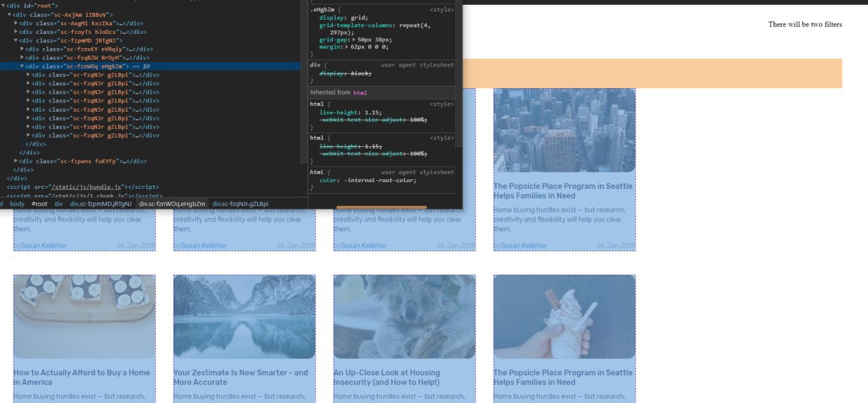Collapse the sc-AxjAm iIBBoV div node
This screenshot has width=868, height=403.
(x=9, y=14)
